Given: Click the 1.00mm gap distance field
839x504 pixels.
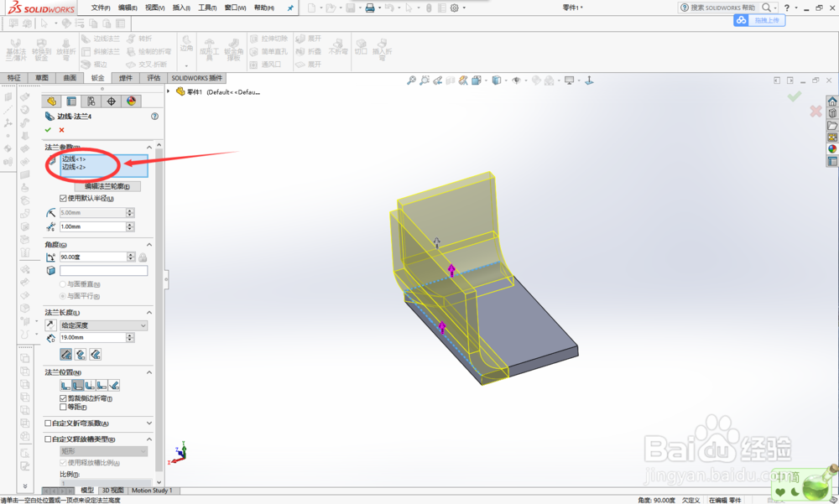Looking at the screenshot, I should click(x=92, y=227).
